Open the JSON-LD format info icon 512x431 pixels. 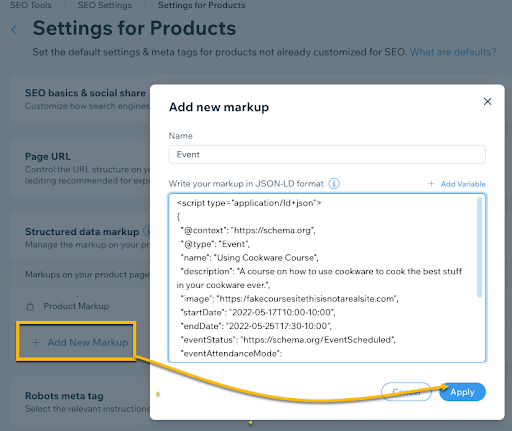coord(334,184)
